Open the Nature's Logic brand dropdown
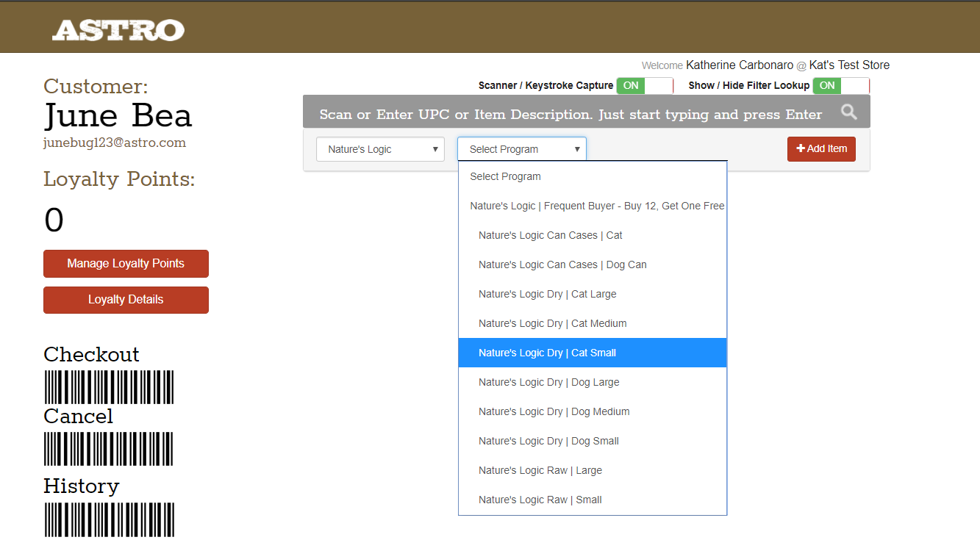The height and width of the screenshot is (551, 980). tap(380, 149)
